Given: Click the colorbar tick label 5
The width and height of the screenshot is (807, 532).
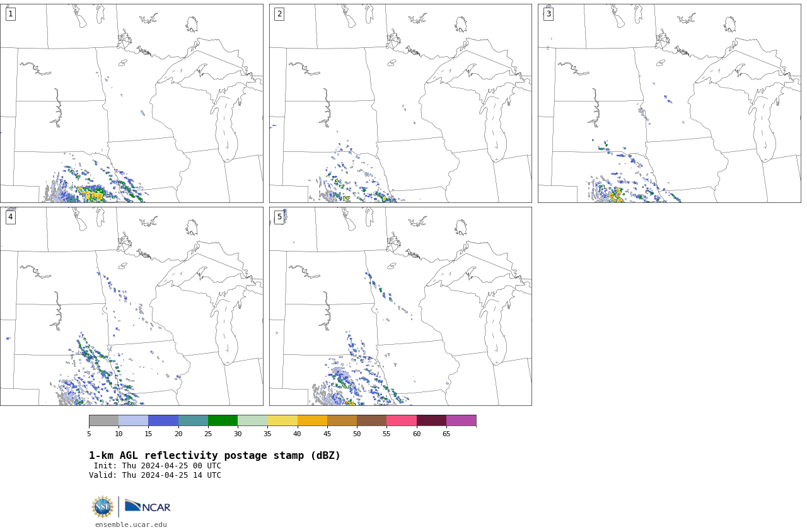Looking at the screenshot, I should point(89,434).
